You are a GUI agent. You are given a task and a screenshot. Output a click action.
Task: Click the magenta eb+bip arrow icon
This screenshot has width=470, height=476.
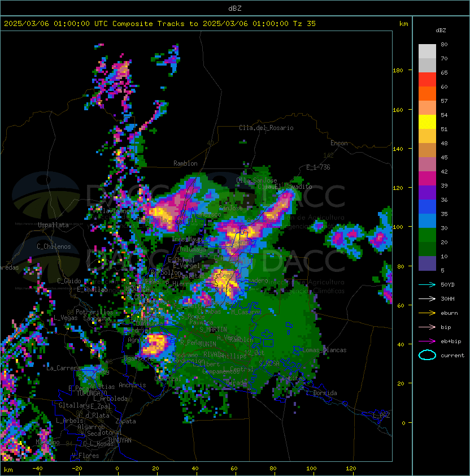[x=427, y=341]
